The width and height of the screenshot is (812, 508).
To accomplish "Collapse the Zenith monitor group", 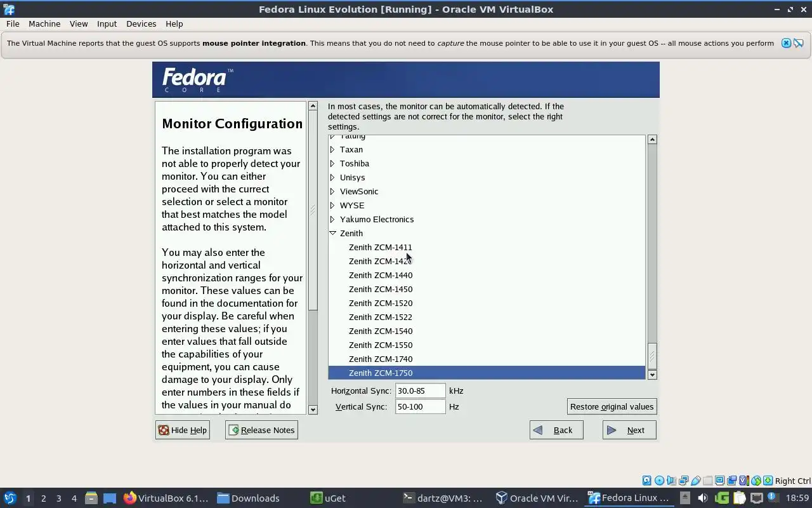I will 332,233.
